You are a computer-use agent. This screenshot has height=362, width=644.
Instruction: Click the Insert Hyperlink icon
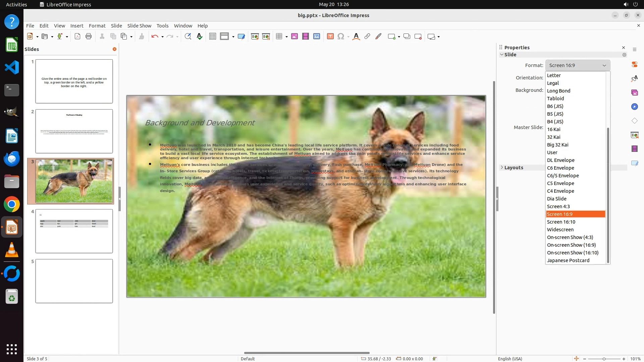[x=367, y=37]
